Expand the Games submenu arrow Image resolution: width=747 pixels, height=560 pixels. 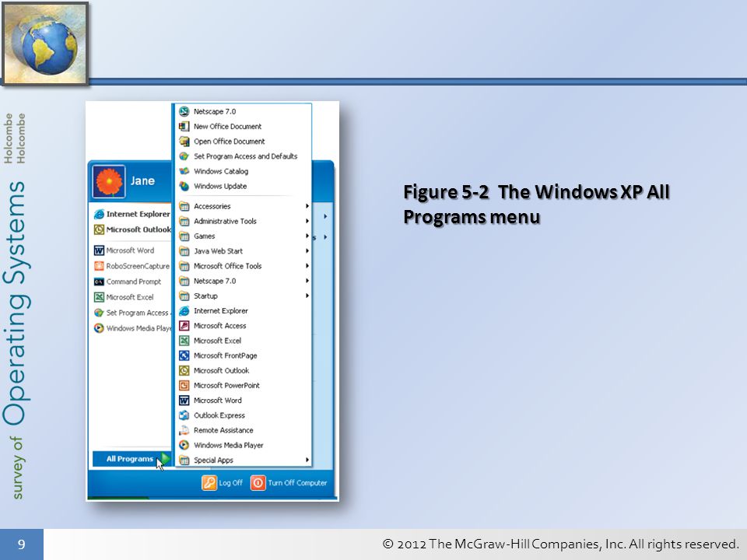[307, 236]
